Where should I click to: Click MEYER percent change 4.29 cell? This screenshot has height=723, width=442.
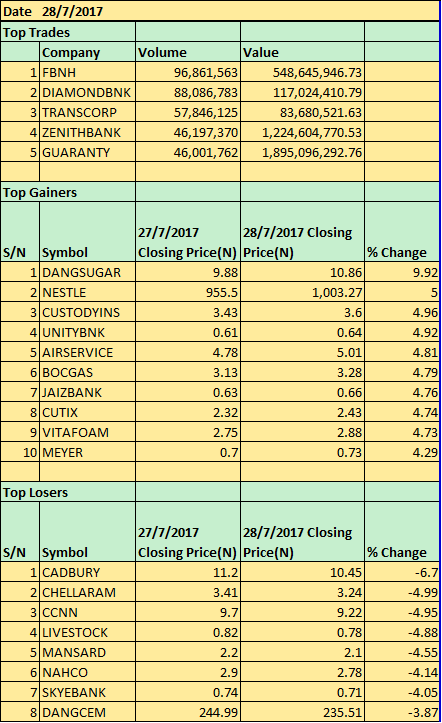(x=402, y=452)
